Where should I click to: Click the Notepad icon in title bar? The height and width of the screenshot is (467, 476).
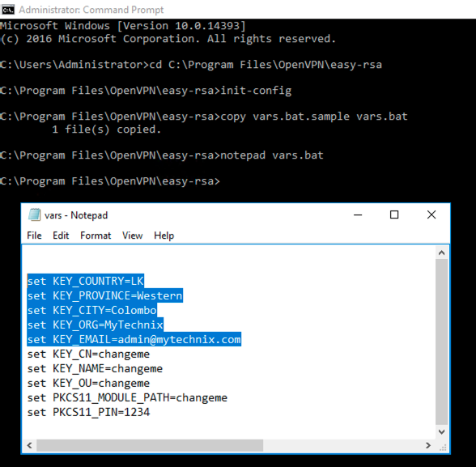pyautogui.click(x=34, y=214)
